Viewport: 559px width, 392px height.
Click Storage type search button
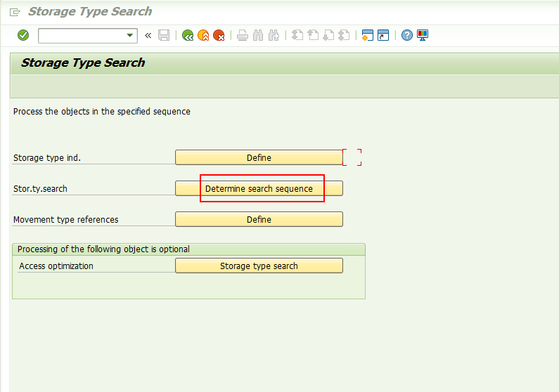click(x=259, y=266)
